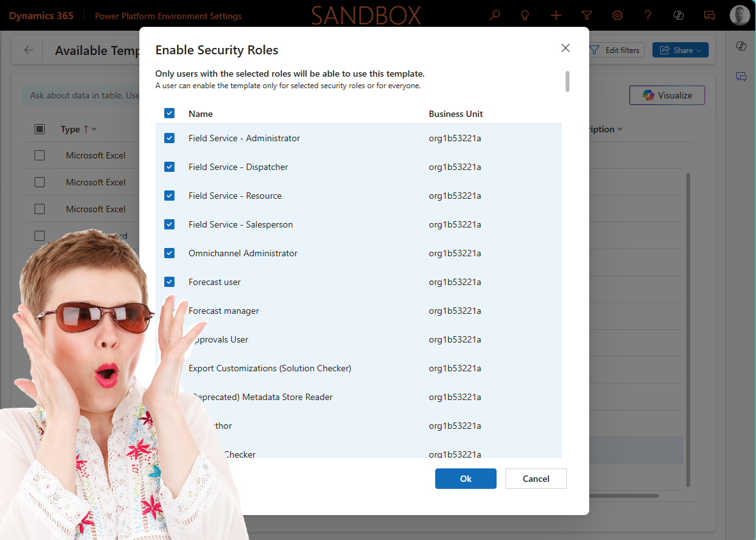Open the Type column sort dropdown

(x=94, y=129)
